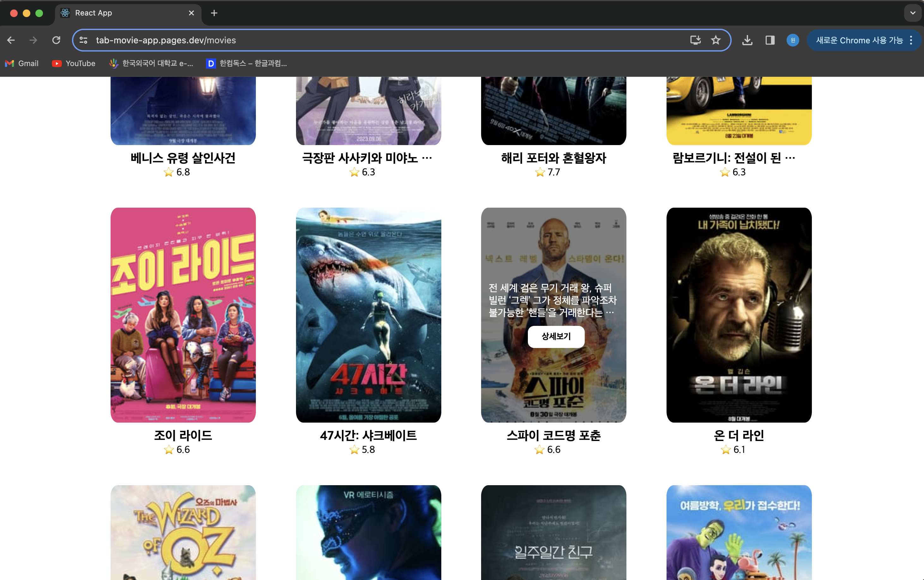Image resolution: width=924 pixels, height=580 pixels.
Task: Open the 한국외국어 대학교 e-class bookmark
Action: [151, 63]
